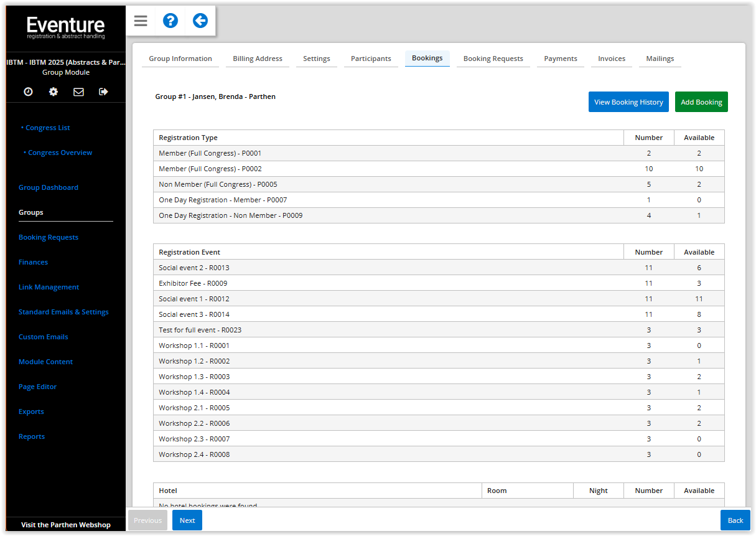Viewport: 756px width, 536px height.
Task: Open settings gear icon in sidebar
Action: (54, 92)
